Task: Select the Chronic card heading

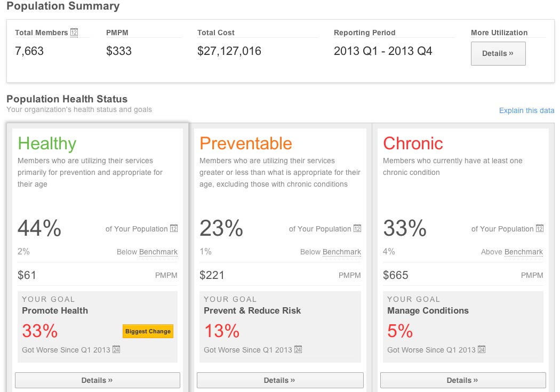Action: (413, 143)
